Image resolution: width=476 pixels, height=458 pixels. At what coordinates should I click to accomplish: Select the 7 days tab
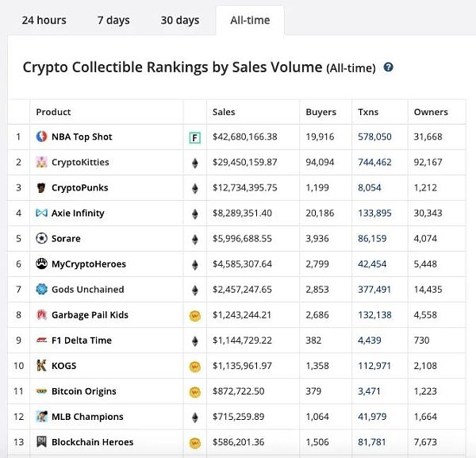(x=113, y=20)
